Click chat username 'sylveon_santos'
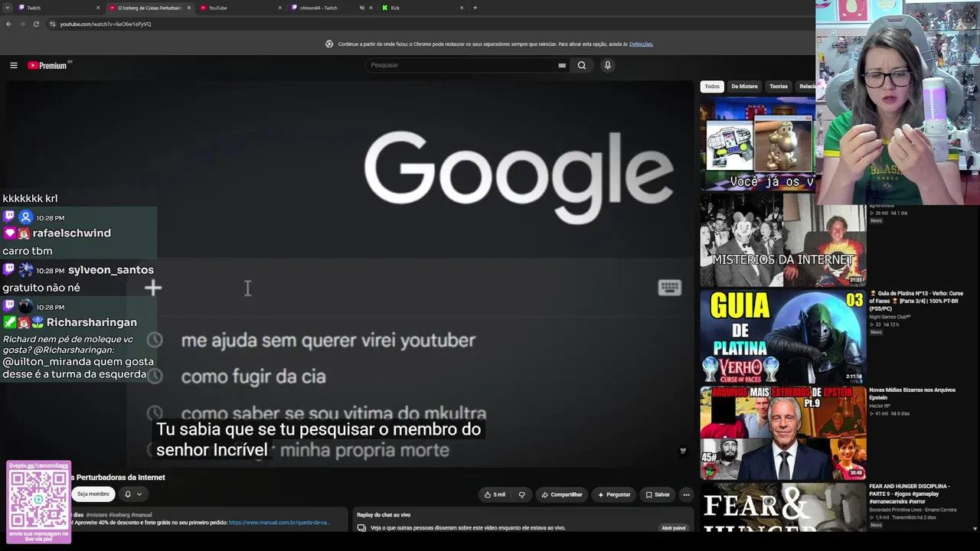 click(x=111, y=269)
